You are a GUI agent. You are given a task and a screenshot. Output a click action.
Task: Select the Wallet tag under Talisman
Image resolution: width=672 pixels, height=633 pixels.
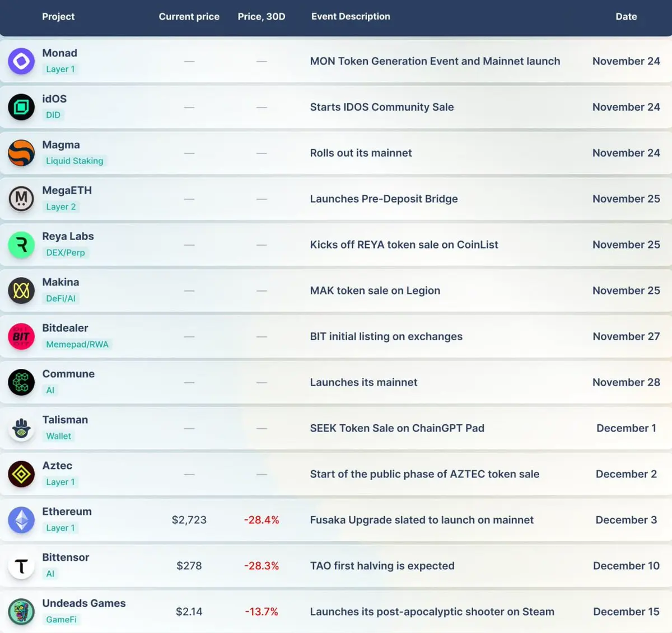tap(59, 437)
